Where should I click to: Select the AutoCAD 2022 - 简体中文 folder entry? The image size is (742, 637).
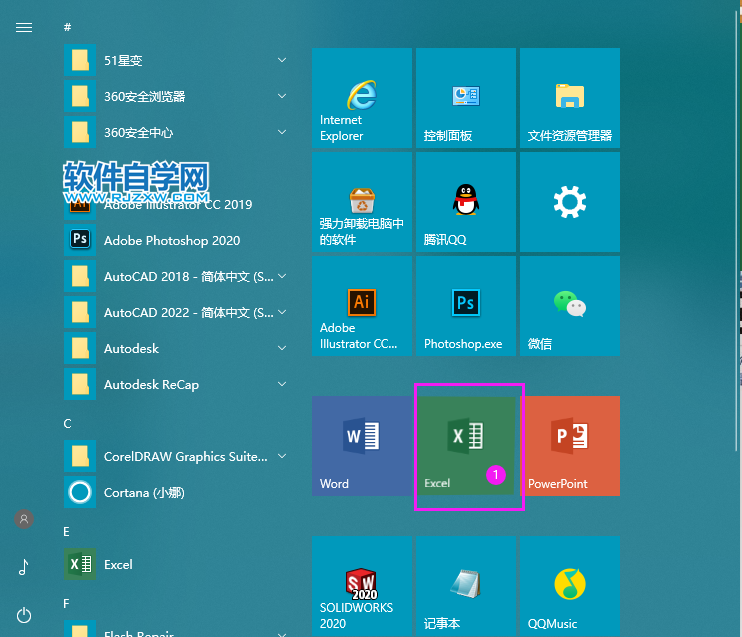coord(176,312)
